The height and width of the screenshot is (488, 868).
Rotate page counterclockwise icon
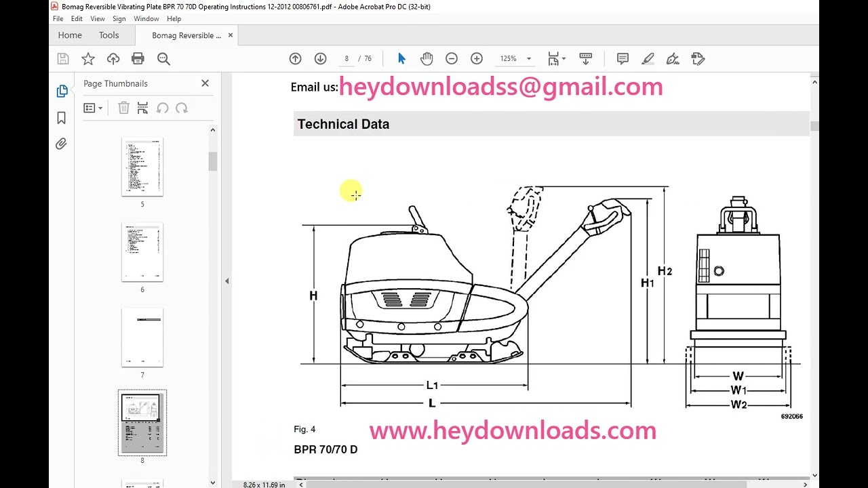point(162,108)
